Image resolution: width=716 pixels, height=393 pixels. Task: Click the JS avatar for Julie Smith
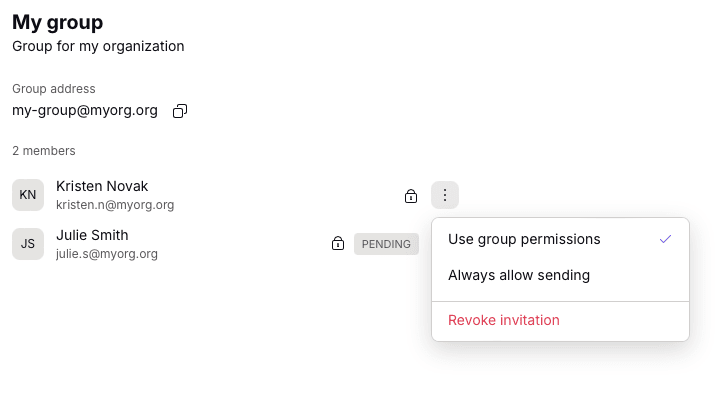tap(28, 244)
